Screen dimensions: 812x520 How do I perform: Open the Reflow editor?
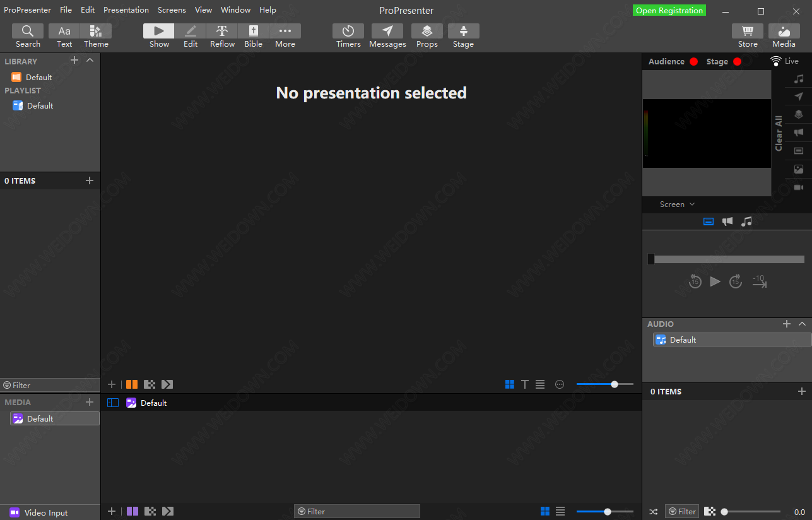point(222,36)
